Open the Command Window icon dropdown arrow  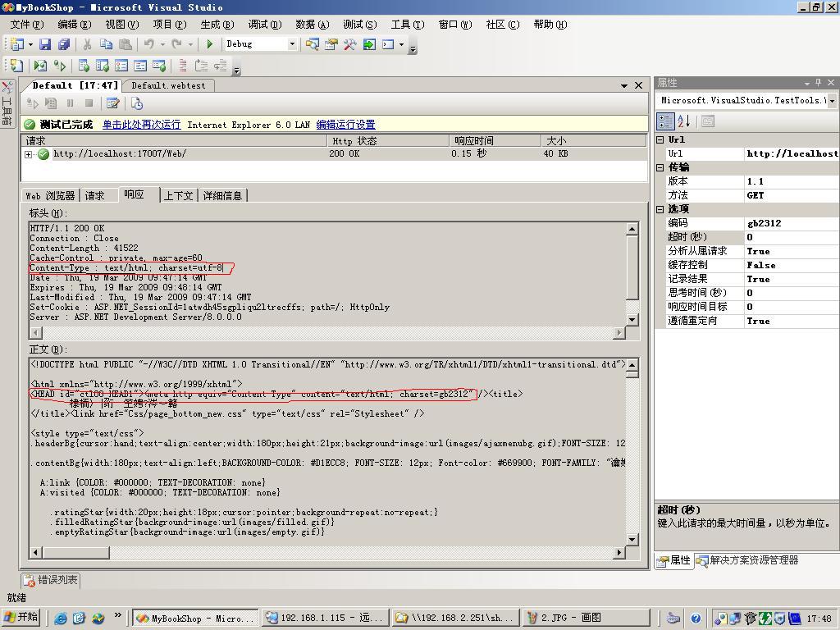(401, 44)
